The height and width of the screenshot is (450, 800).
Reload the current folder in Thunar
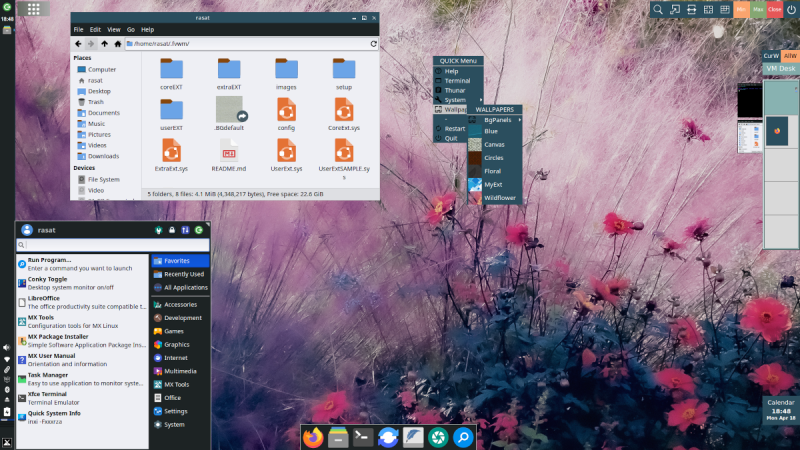(x=373, y=44)
